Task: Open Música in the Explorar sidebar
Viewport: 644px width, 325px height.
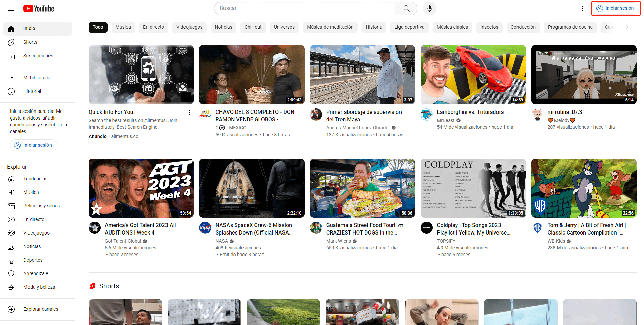Action: [x=38, y=192]
